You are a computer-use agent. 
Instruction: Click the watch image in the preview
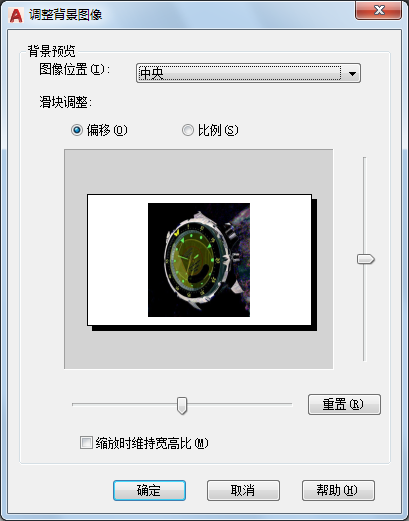click(199, 260)
